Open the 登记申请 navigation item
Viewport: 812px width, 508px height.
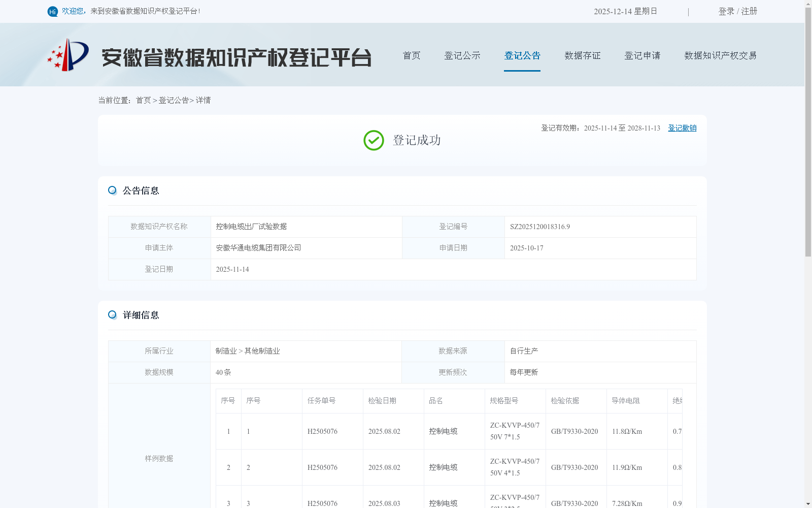[642, 56]
